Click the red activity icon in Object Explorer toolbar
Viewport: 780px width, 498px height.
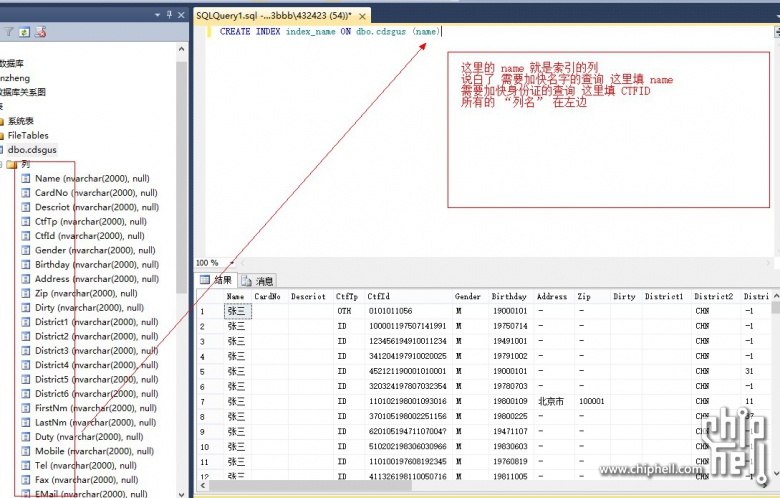point(40,32)
